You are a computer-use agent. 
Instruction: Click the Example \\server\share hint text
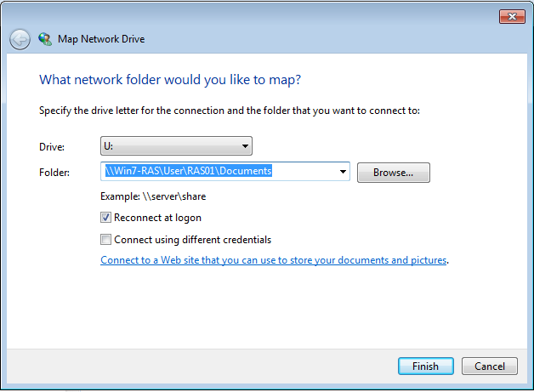[x=153, y=196]
